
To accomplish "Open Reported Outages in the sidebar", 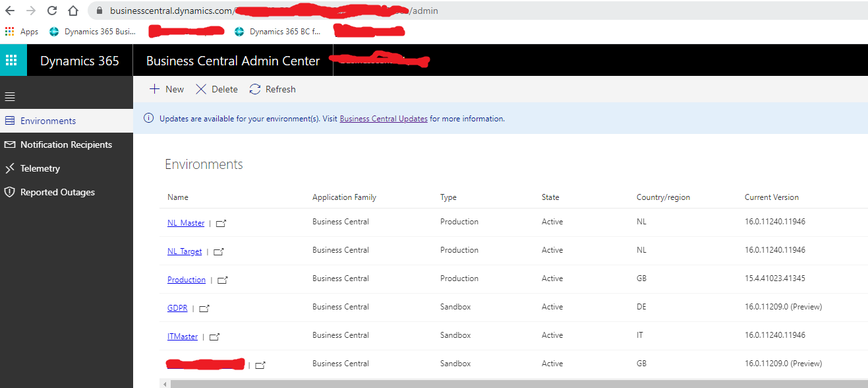I will tap(67, 192).
